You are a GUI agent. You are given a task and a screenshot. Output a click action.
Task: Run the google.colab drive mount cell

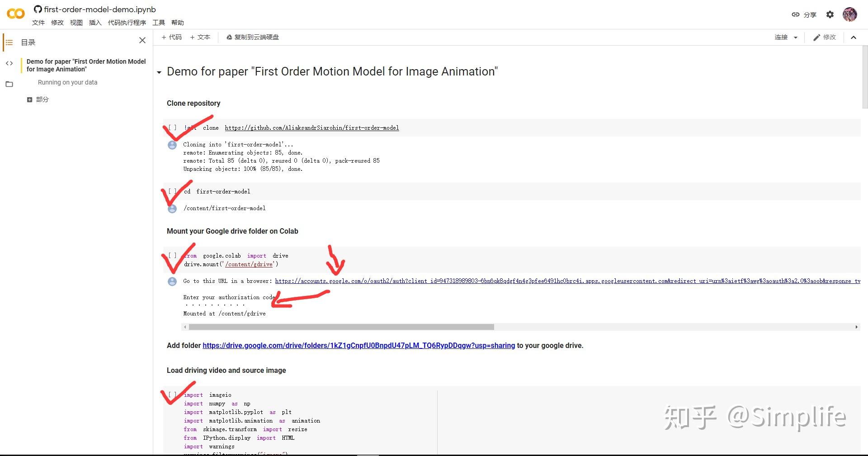point(172,255)
